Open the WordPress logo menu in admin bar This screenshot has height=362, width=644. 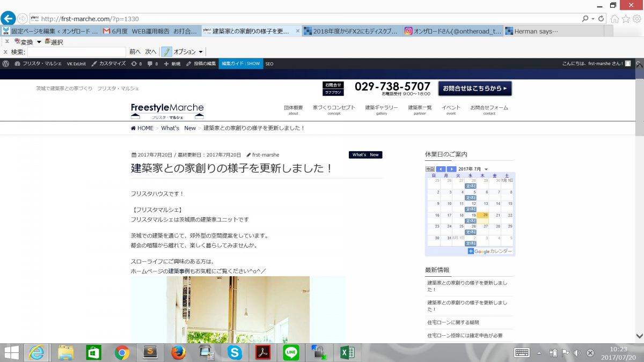point(6,63)
